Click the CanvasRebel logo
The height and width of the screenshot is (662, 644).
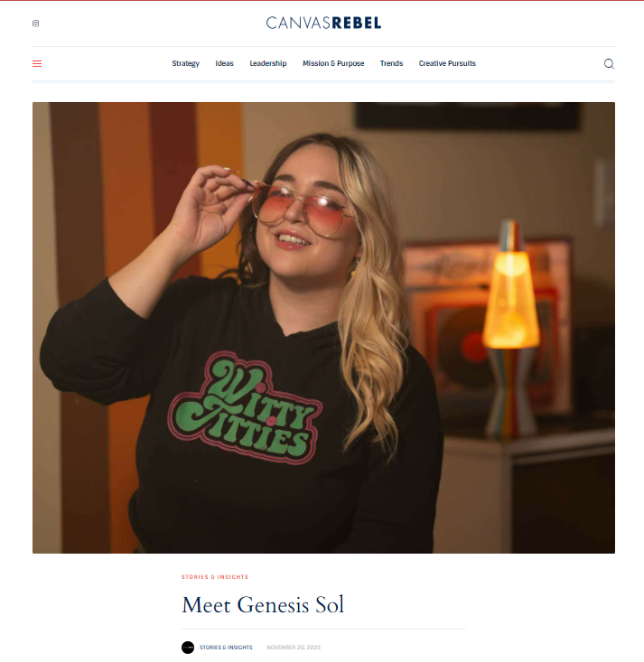coord(323,23)
